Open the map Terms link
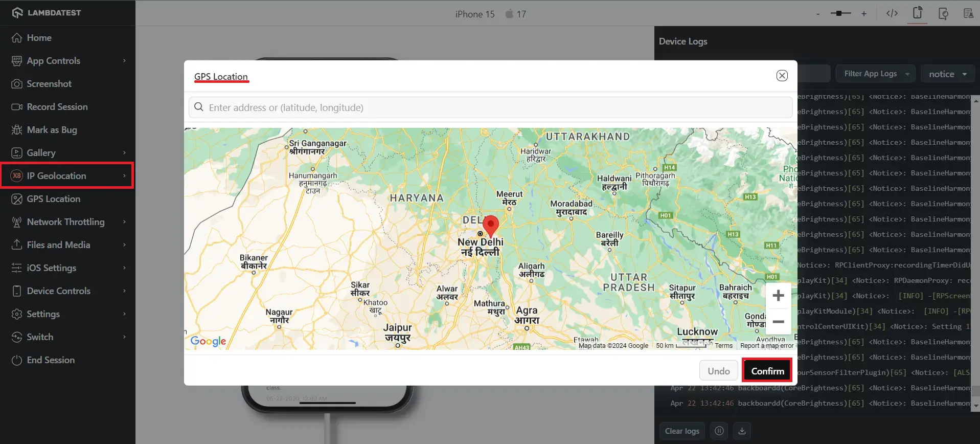This screenshot has width=980, height=444. pos(724,346)
